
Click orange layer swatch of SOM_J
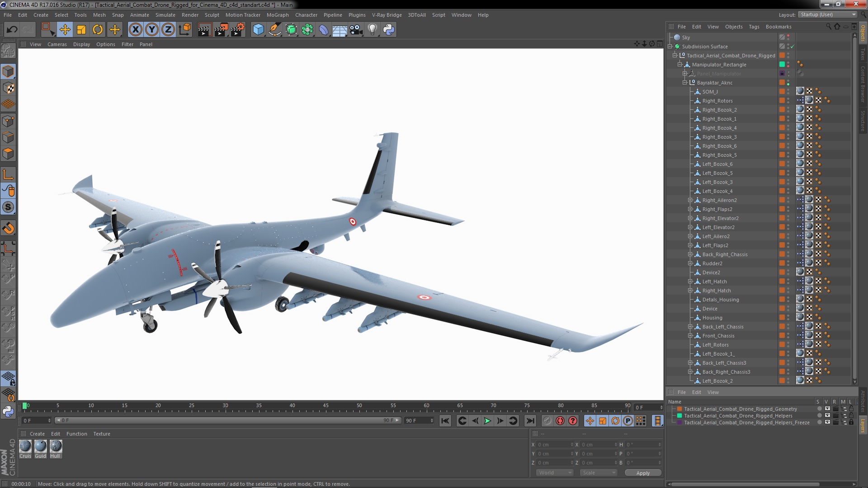pyautogui.click(x=782, y=92)
